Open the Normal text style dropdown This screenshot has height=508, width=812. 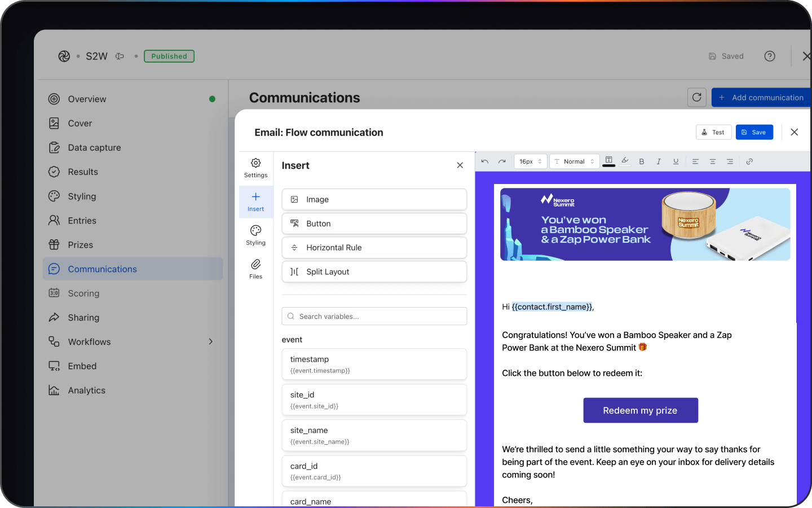coord(574,161)
